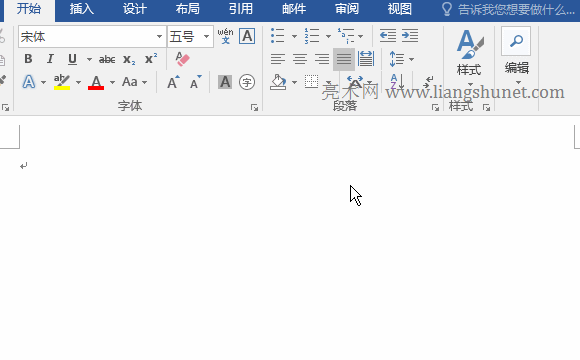The height and width of the screenshot is (360, 580).
Task: Toggle bold formatting with B button
Action: [x=28, y=59]
